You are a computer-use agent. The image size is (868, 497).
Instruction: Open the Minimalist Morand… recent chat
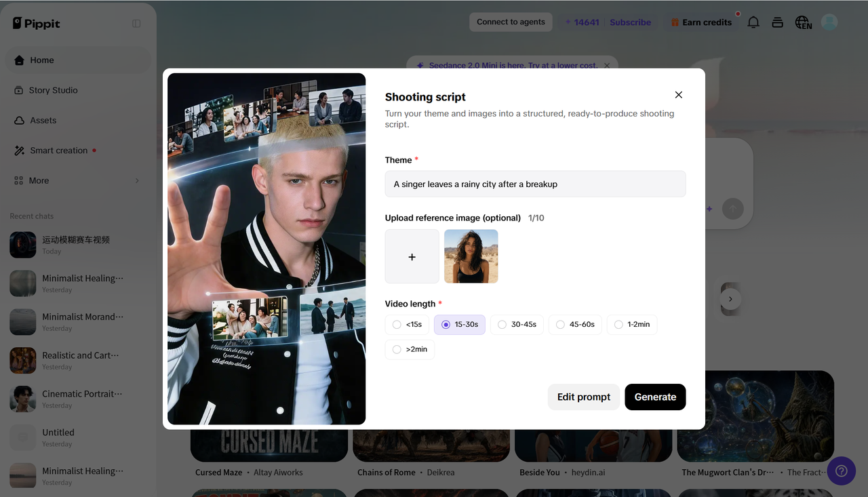click(78, 322)
